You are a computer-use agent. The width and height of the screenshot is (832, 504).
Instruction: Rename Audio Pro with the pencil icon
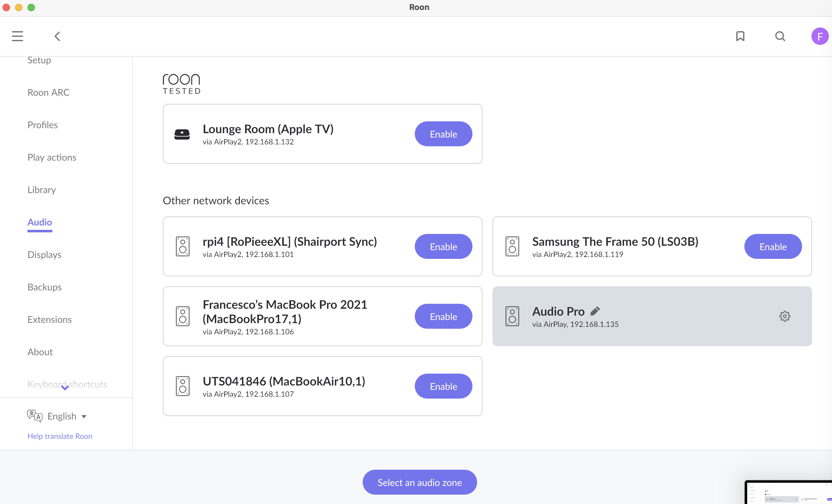pos(595,311)
